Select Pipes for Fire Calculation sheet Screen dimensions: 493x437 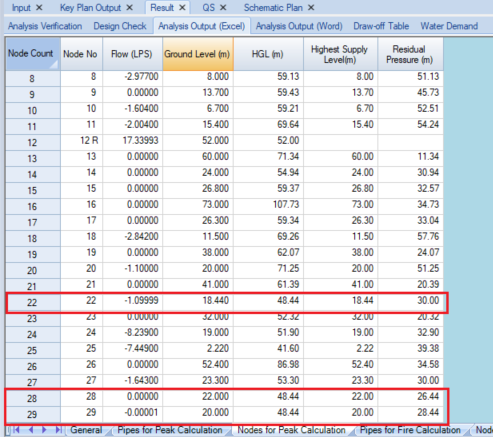pos(410,430)
